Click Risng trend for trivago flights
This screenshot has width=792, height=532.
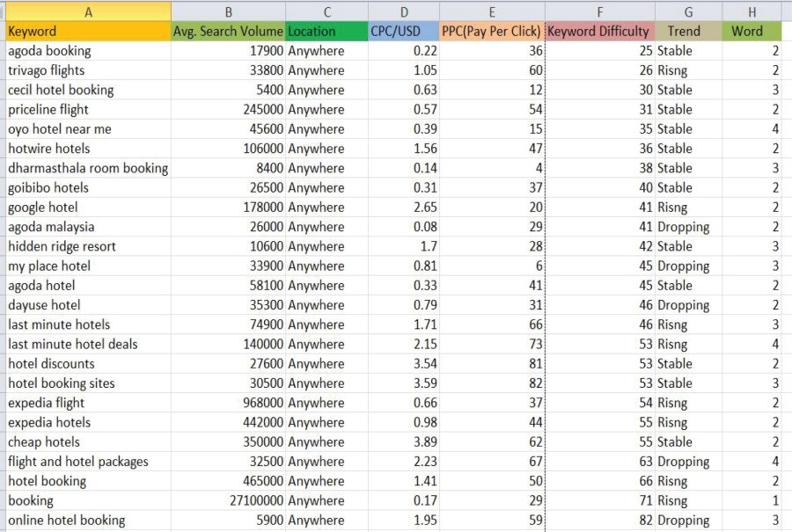[688, 70]
